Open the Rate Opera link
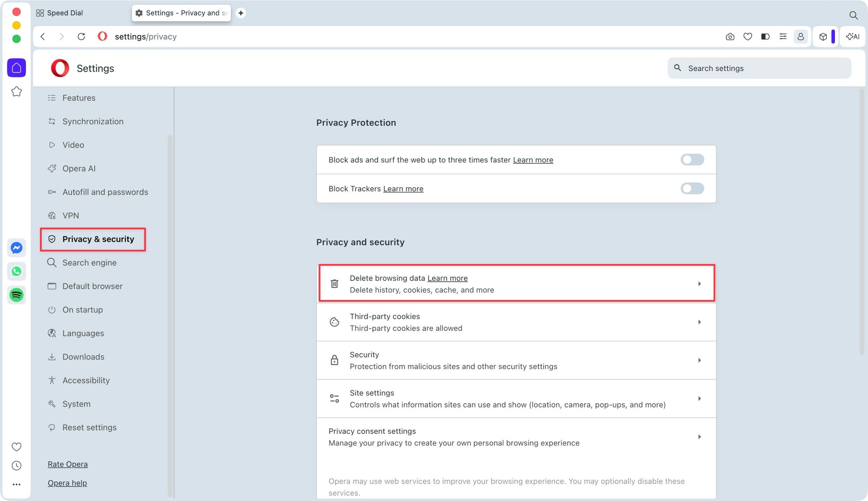868x501 pixels. [x=68, y=464]
